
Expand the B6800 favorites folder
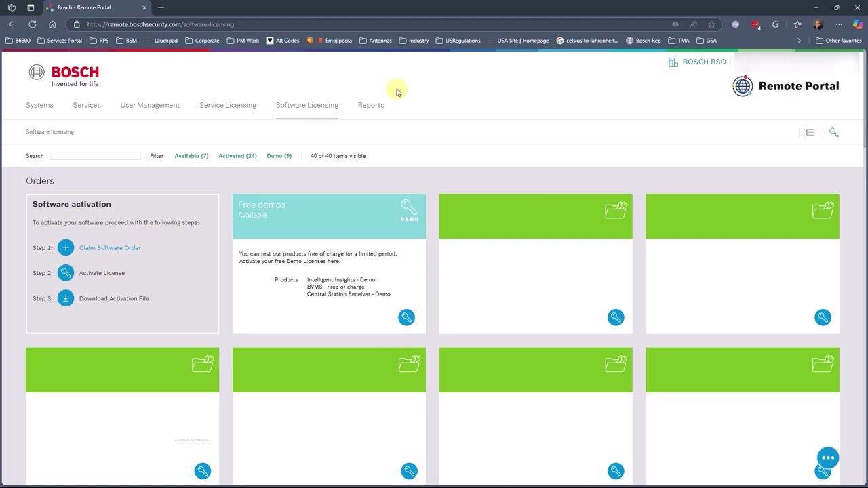point(18,41)
